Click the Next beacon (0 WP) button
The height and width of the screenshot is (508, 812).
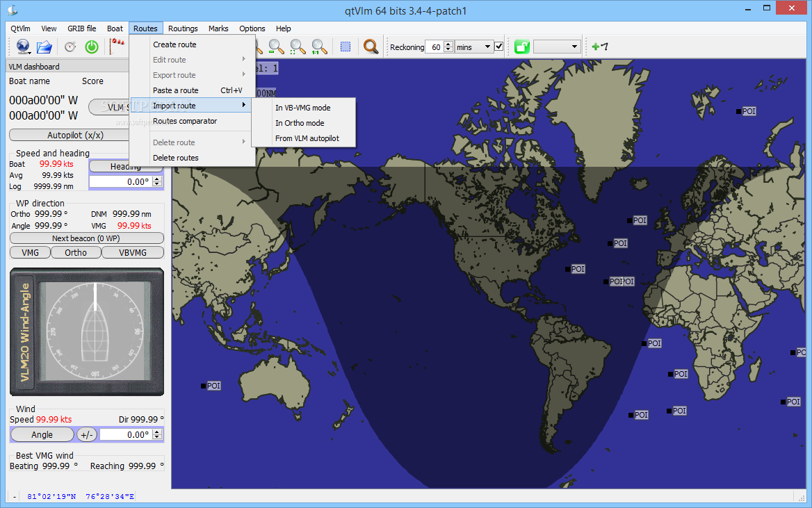[86, 238]
